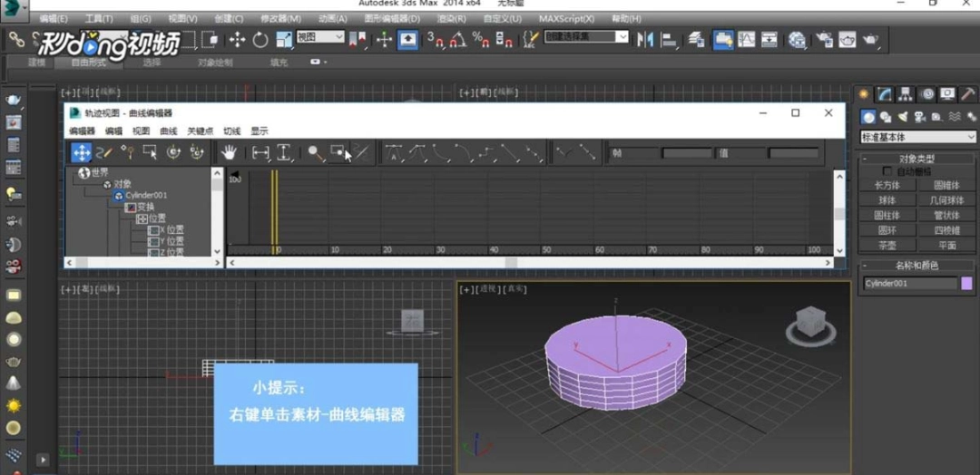Select Cylinder001 in the track tree
The height and width of the screenshot is (475, 980).
pyautogui.click(x=145, y=196)
